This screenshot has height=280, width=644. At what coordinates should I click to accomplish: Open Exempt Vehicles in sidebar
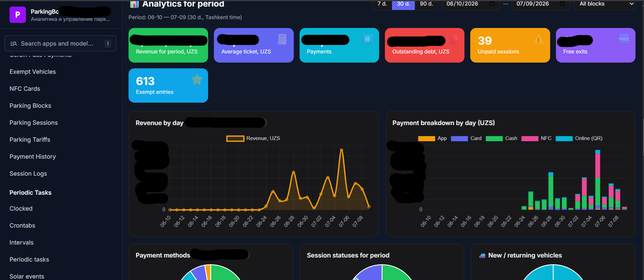coord(32,72)
